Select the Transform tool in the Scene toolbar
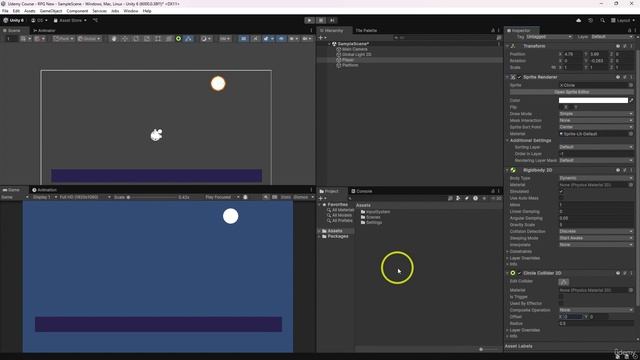This screenshot has height=360, width=640. point(169,39)
